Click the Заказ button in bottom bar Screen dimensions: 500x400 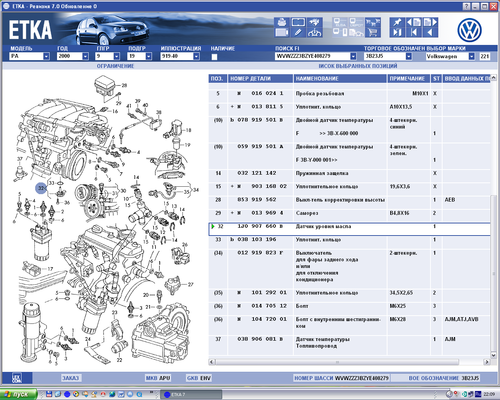71,378
